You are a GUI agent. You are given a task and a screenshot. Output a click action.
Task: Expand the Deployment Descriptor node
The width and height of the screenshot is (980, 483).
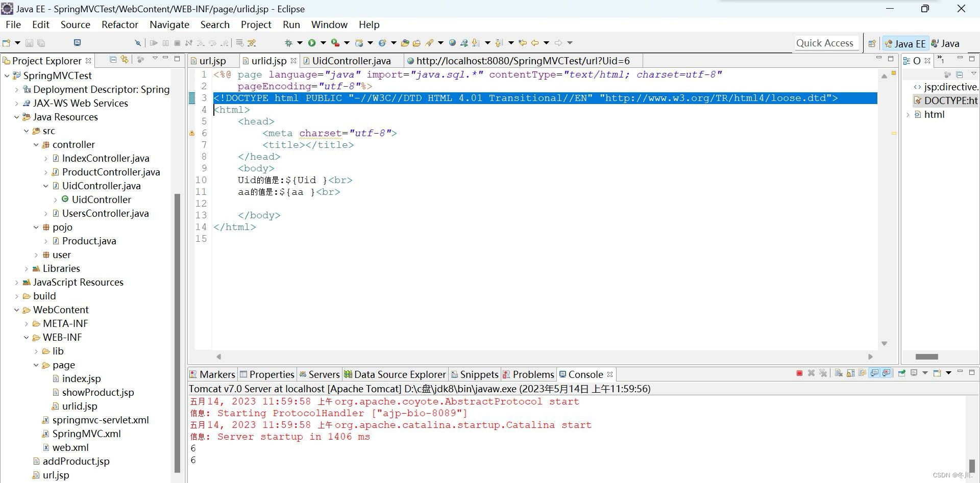(x=16, y=89)
